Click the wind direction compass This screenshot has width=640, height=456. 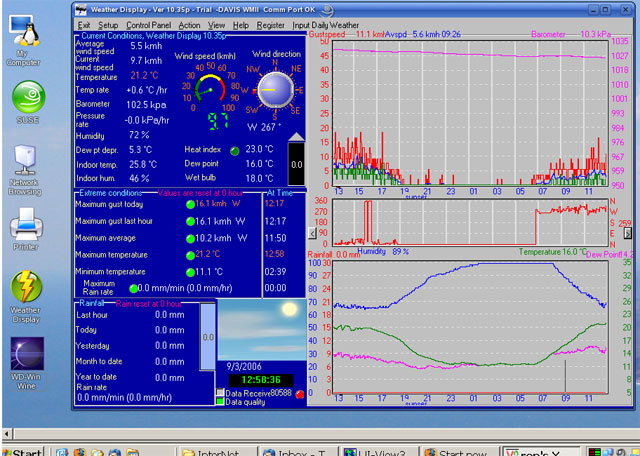(x=276, y=90)
